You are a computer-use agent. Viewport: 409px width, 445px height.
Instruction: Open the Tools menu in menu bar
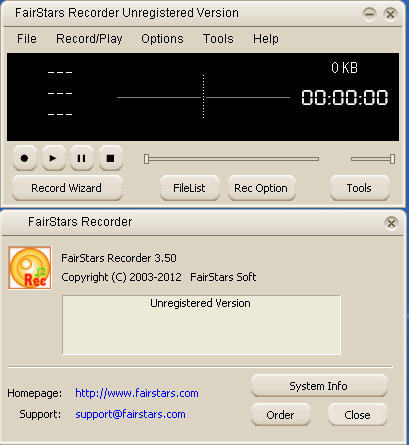218,39
